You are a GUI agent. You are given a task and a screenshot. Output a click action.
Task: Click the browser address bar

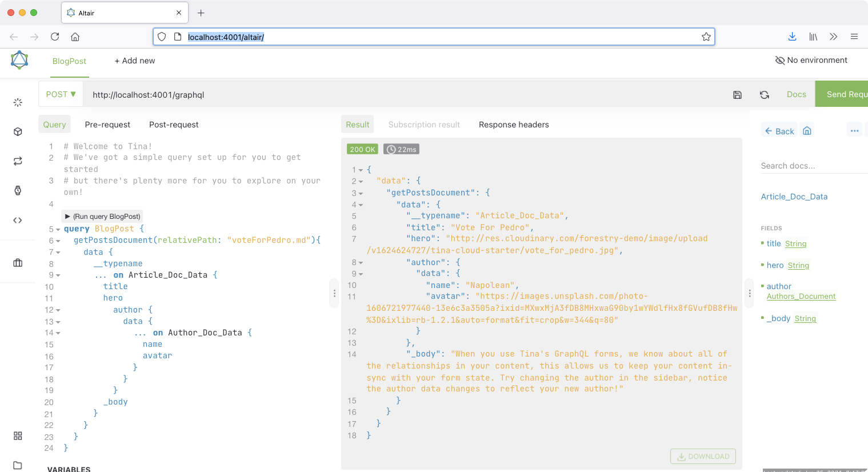(434, 37)
